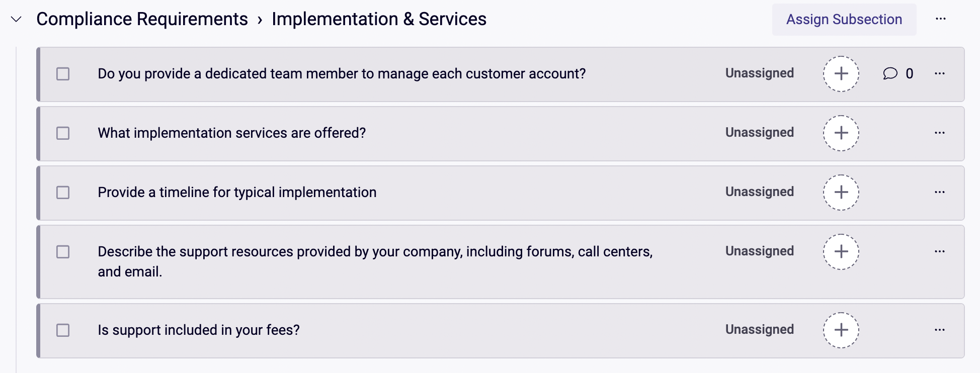Open more options for subsection header
Image resolution: width=980 pixels, height=373 pixels.
[941, 19]
